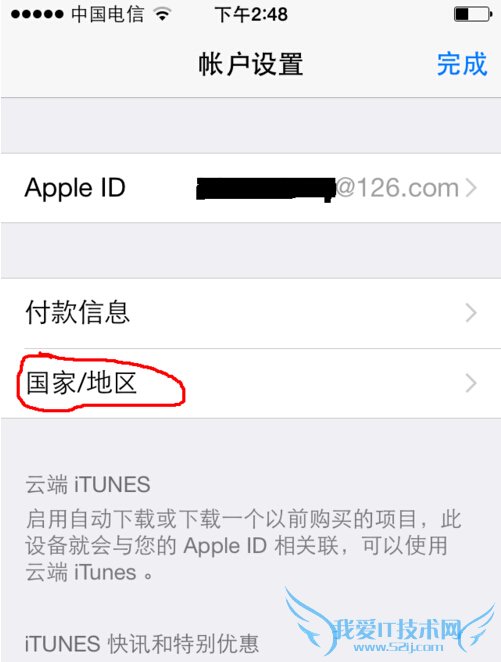
Task: Open 付款信息 payment information
Action: pyautogui.click(x=250, y=313)
